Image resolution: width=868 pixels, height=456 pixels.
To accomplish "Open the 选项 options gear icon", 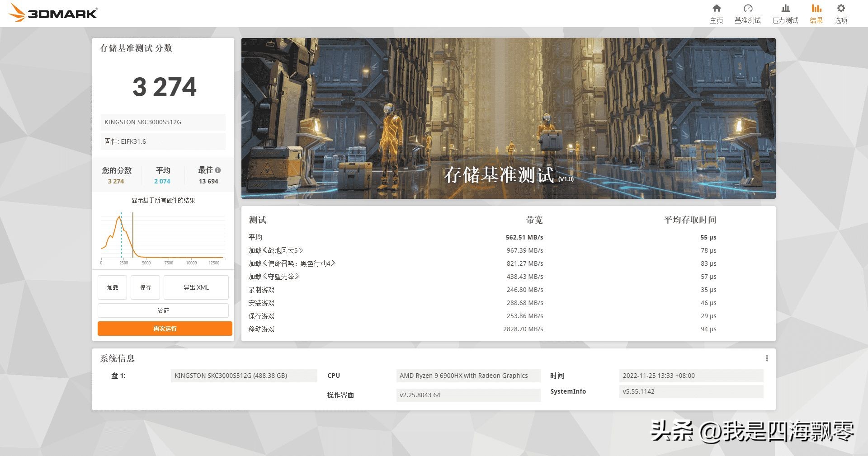I will [841, 9].
